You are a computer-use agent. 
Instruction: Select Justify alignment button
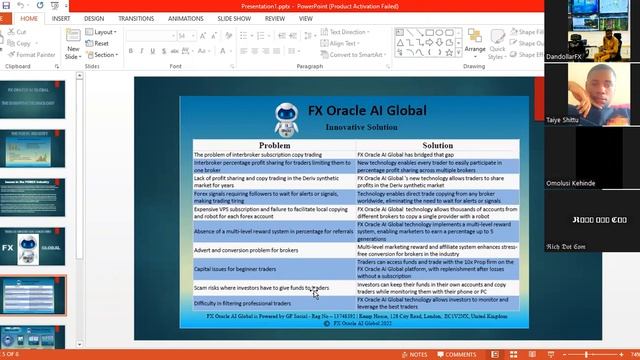(x=277, y=51)
